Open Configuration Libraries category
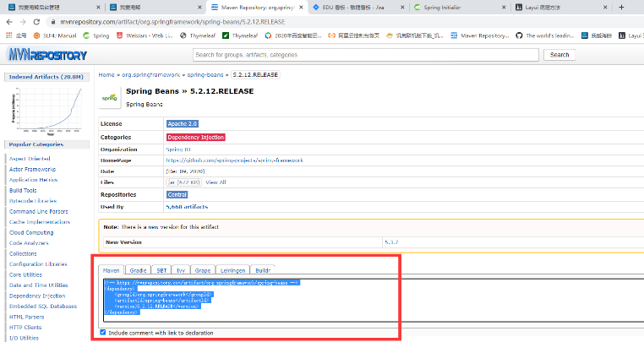This screenshot has height=342, width=644. click(x=38, y=264)
